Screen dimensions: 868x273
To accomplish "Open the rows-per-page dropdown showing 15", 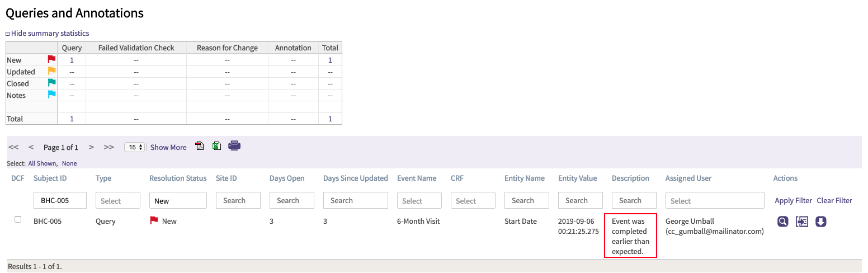I will click(134, 147).
